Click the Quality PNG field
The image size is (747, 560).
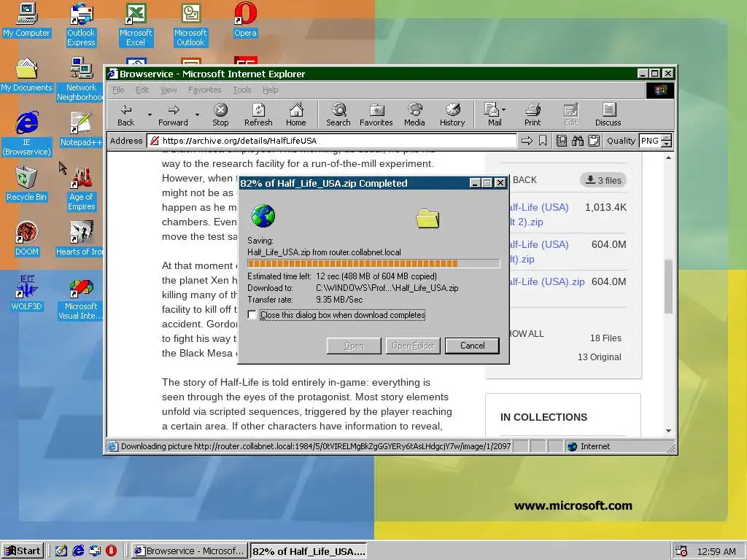click(650, 141)
